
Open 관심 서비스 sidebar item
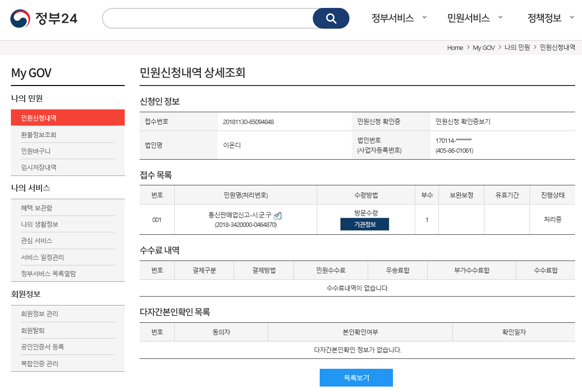tap(37, 240)
